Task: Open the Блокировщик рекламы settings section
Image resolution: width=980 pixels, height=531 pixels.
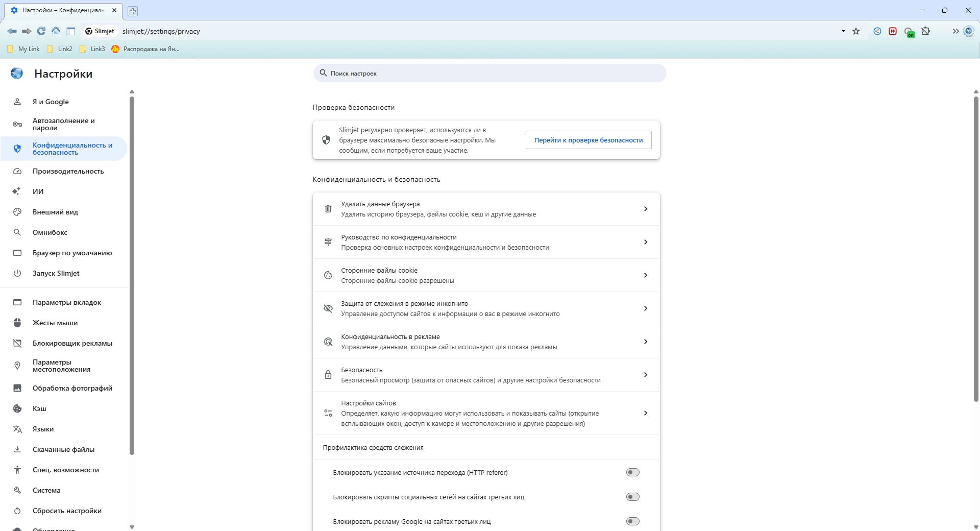Action: click(72, 343)
